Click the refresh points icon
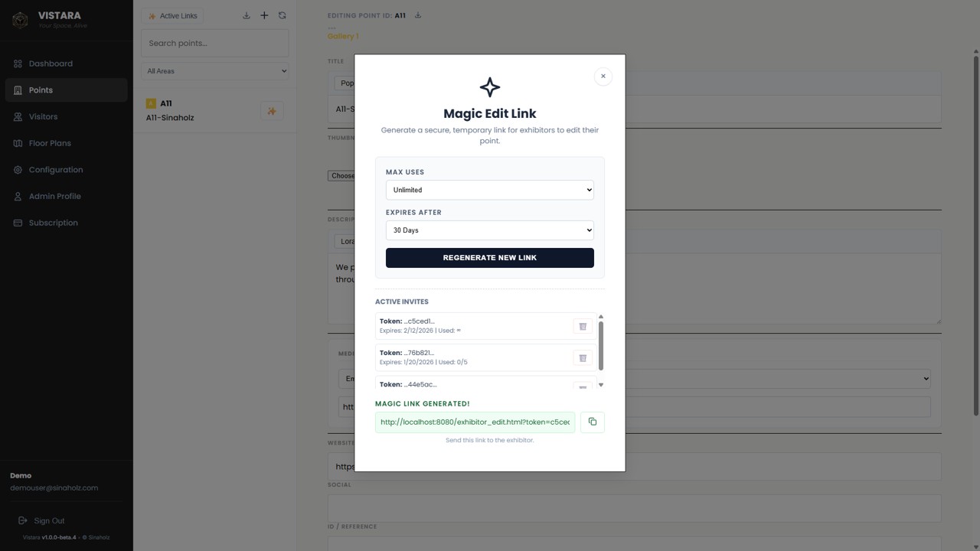Viewport: 980px width, 551px height. tap(282, 15)
